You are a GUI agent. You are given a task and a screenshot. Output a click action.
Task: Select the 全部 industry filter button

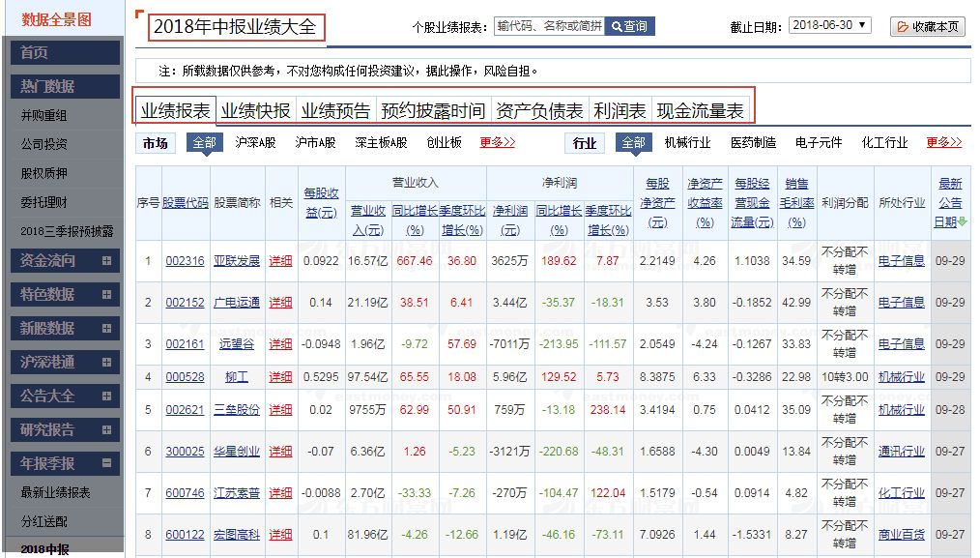633,143
